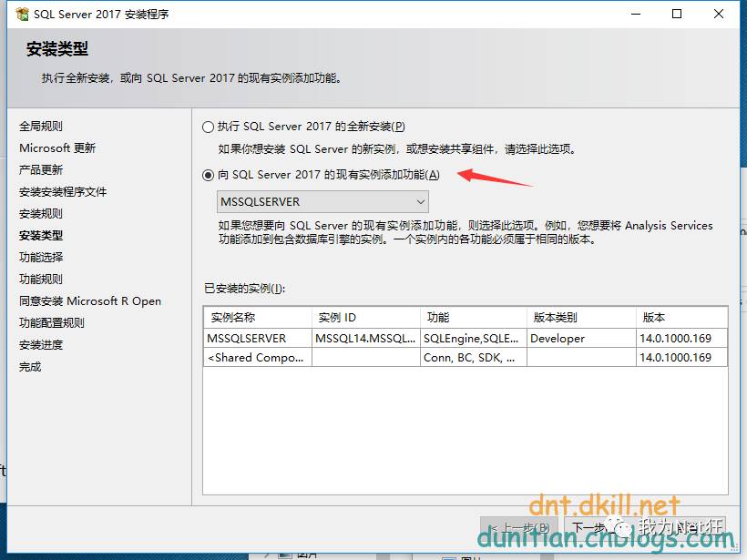Open the MSSQLSERVER instance dropdown

[x=322, y=202]
